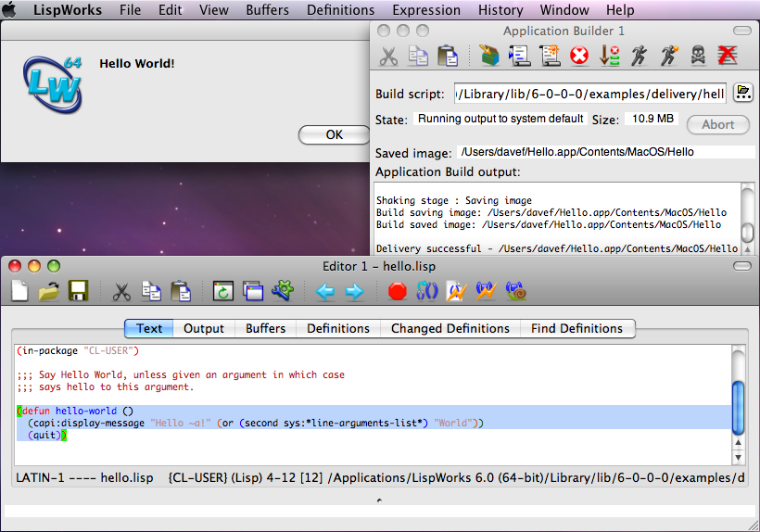The height and width of the screenshot is (532, 760).
Task: Click the clone window icon in Editor
Action: point(253,292)
